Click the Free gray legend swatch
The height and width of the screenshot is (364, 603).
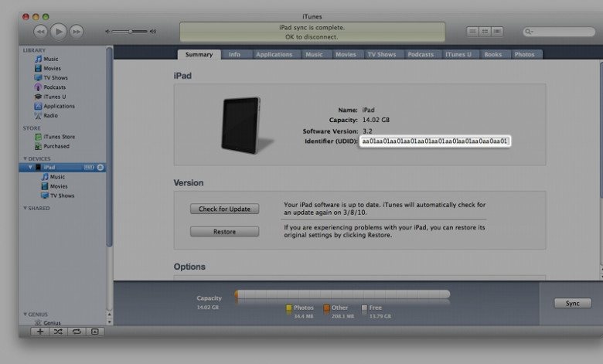coord(364,308)
